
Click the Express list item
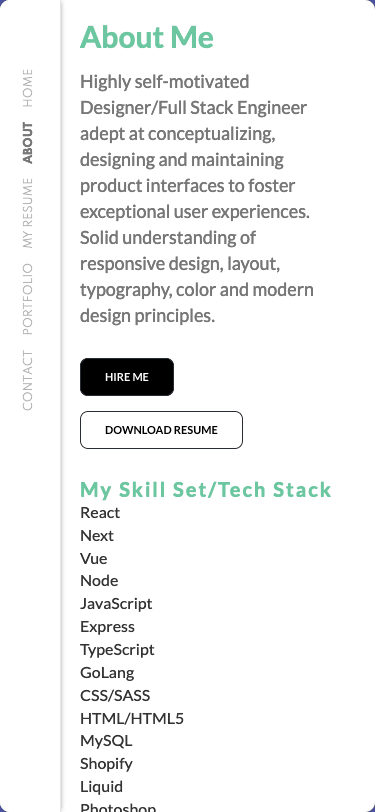point(107,627)
